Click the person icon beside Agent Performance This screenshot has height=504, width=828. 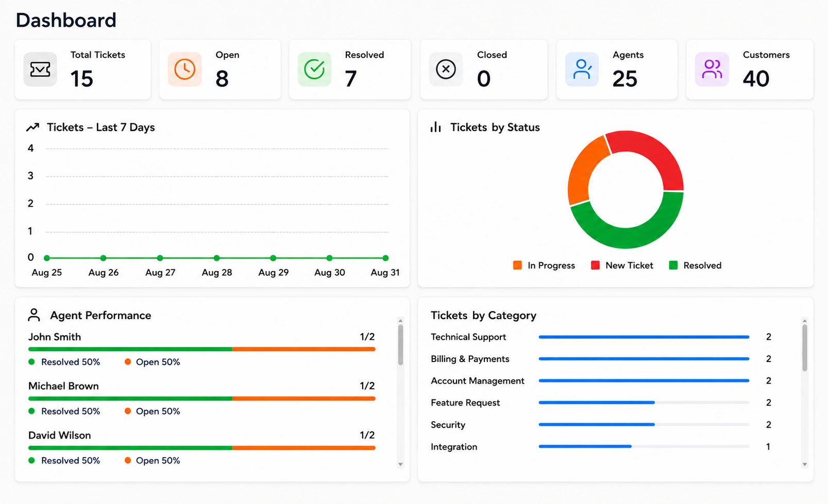coord(34,315)
